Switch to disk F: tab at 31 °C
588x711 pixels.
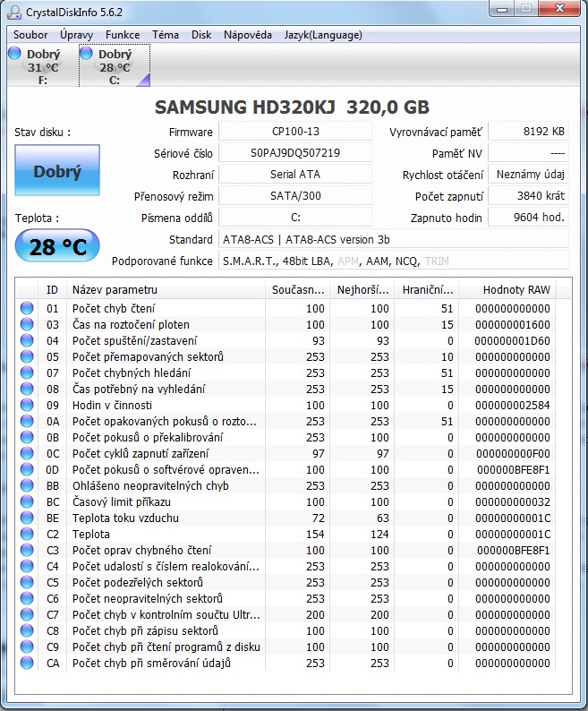(x=43, y=66)
